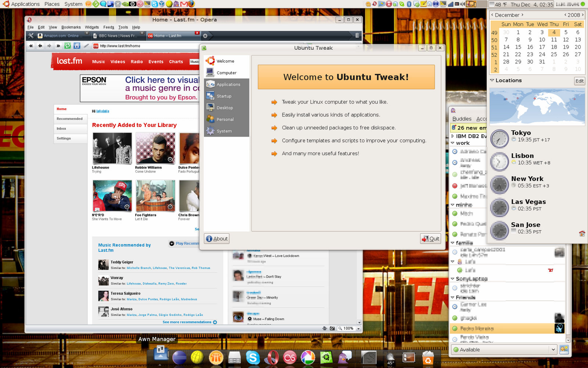The width and height of the screenshot is (588, 368).
Task: Open Opera Feeds menu
Action: click(108, 27)
